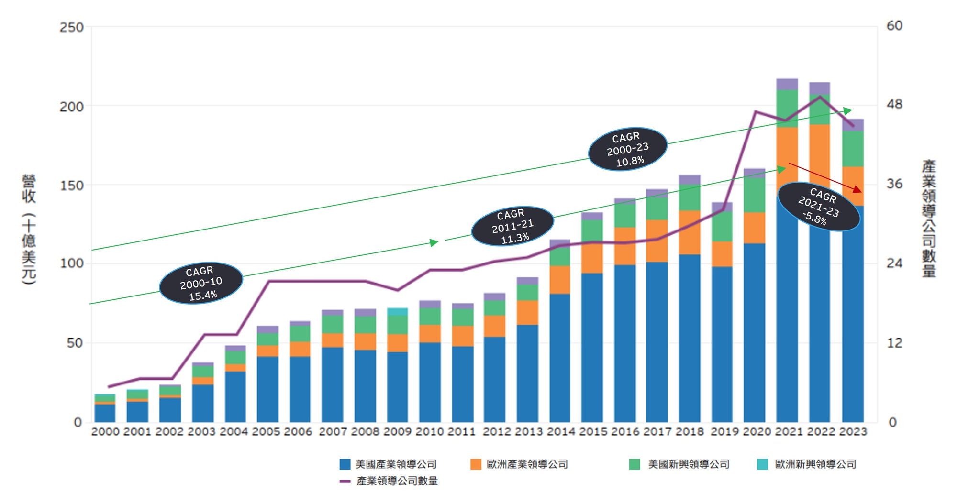The height and width of the screenshot is (493, 980).
Task: Click the 產業領導公司數量 right axis title
Action: coord(928,219)
